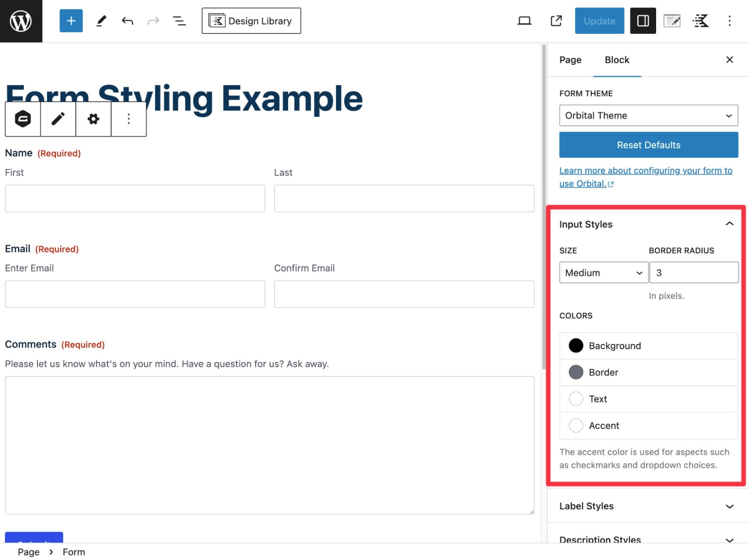The image size is (749, 560).
Task: Open the Size dropdown set to Medium
Action: 603,273
